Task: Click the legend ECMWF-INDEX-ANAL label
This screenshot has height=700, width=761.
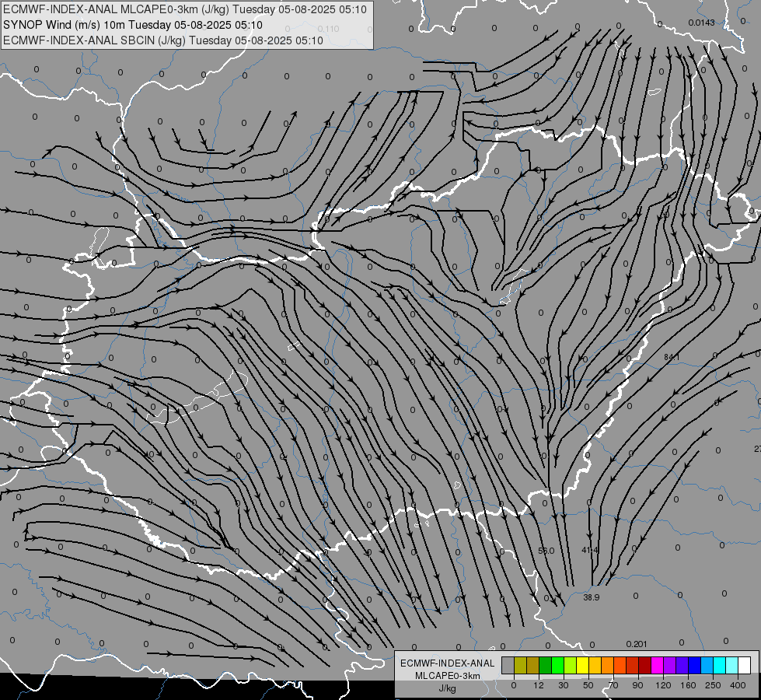Action: (x=448, y=663)
